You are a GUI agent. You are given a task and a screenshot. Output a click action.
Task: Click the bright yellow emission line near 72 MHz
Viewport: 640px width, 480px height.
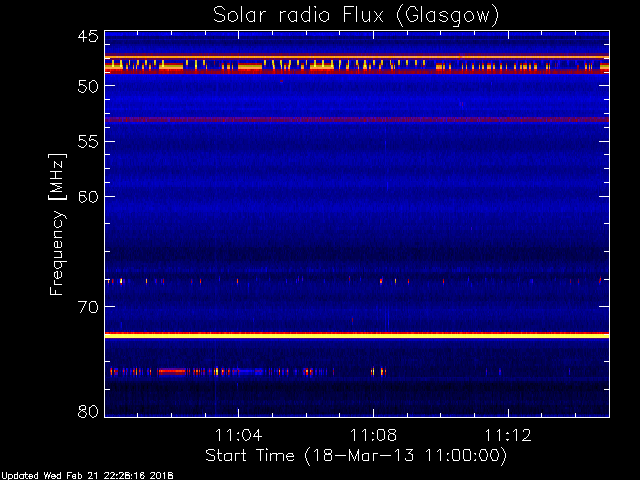[x=357, y=336]
